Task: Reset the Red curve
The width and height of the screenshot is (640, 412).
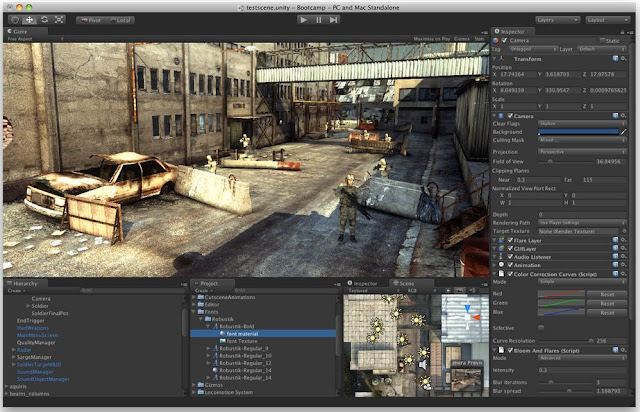Action: coord(607,294)
